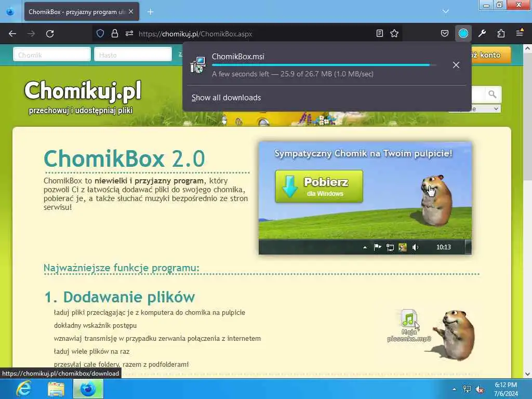Close the ChomikBox browser tab
The image size is (532, 399).
131,11
